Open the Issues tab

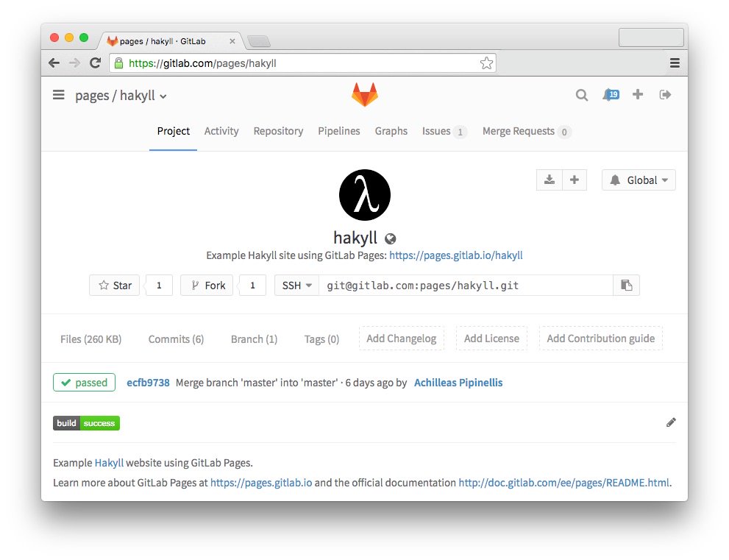coord(444,131)
